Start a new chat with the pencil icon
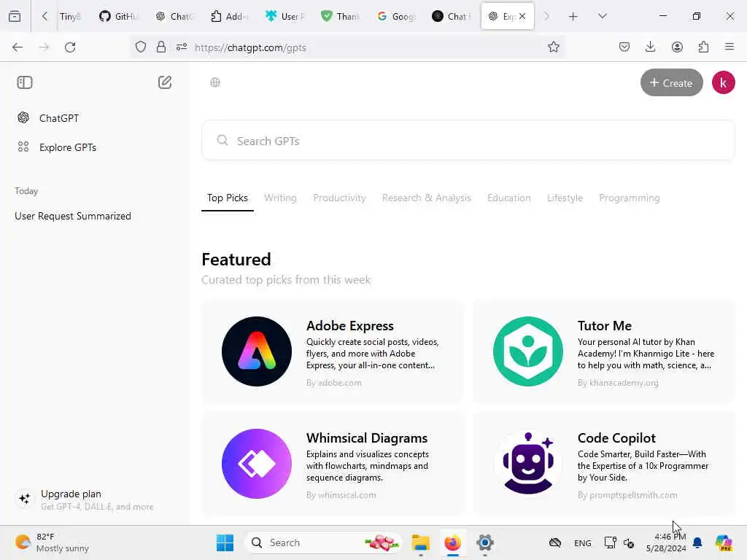747x560 pixels. click(x=165, y=82)
